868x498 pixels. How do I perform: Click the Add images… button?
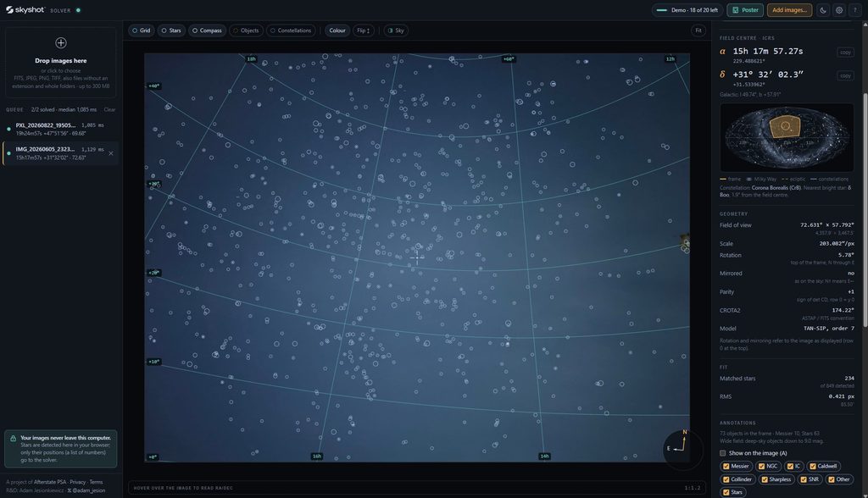pos(789,10)
